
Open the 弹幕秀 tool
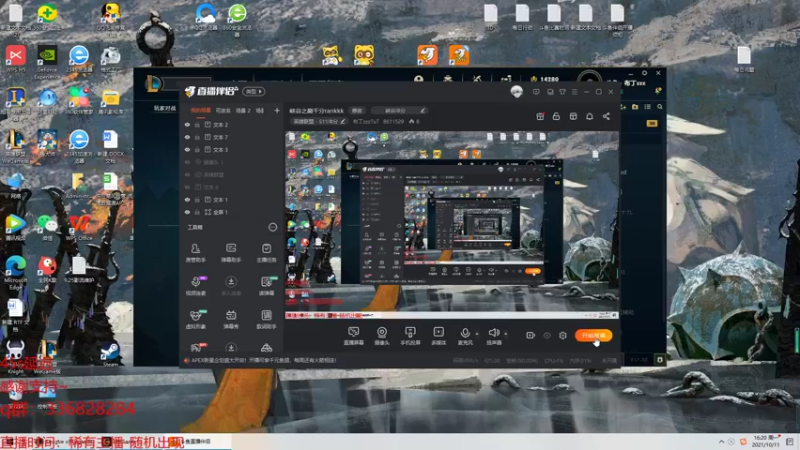231,319
